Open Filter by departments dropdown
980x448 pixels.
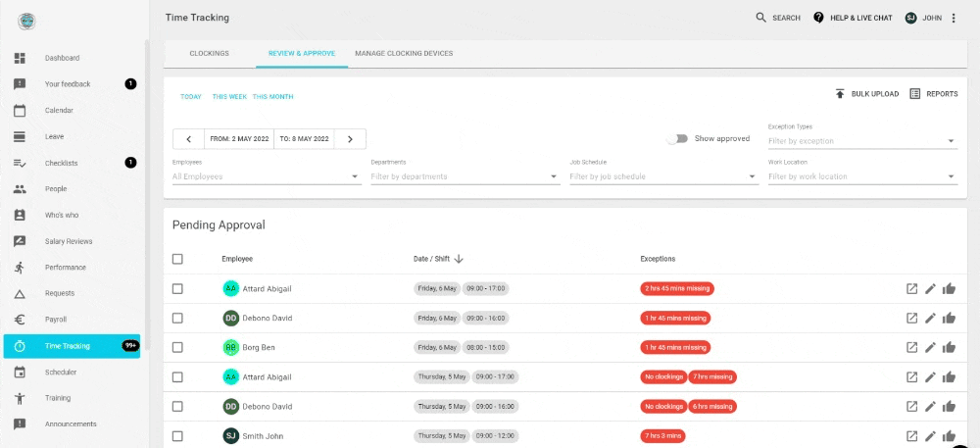click(x=465, y=176)
